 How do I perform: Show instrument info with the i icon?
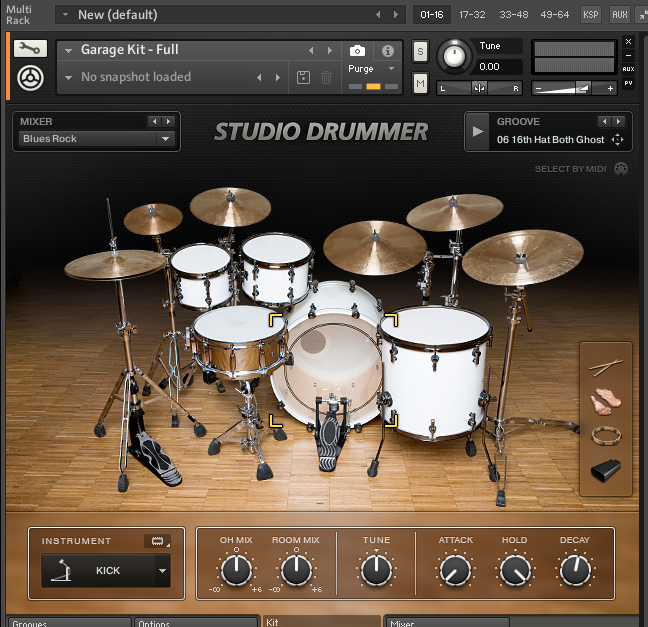pyautogui.click(x=388, y=51)
